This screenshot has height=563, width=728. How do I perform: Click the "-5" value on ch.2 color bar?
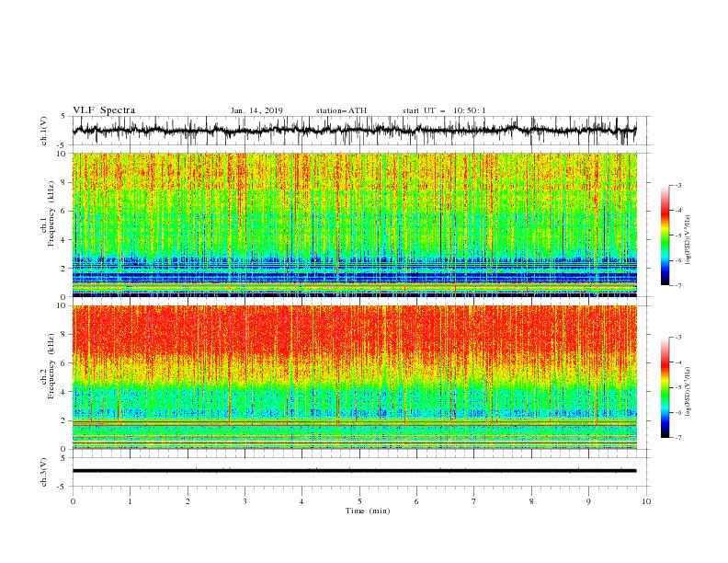click(x=678, y=387)
